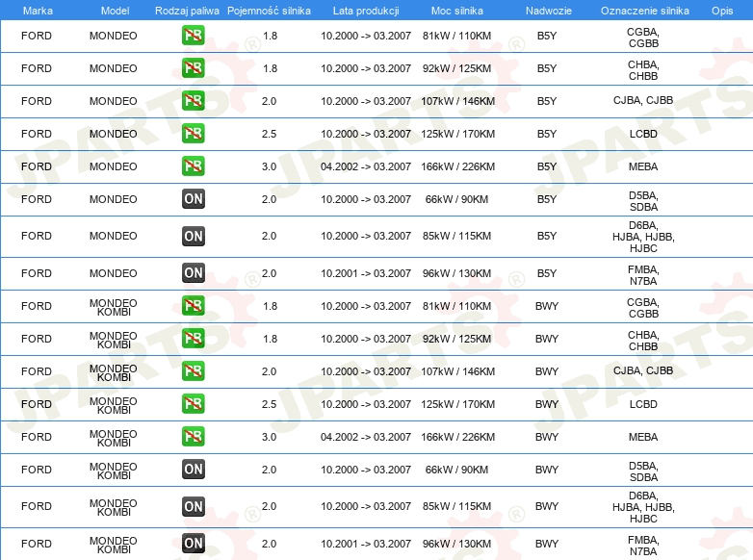Click 04.2002 -> 03.2007 in the B5Y row
Image resolution: width=753 pixels, height=560 pixels.
point(366,166)
